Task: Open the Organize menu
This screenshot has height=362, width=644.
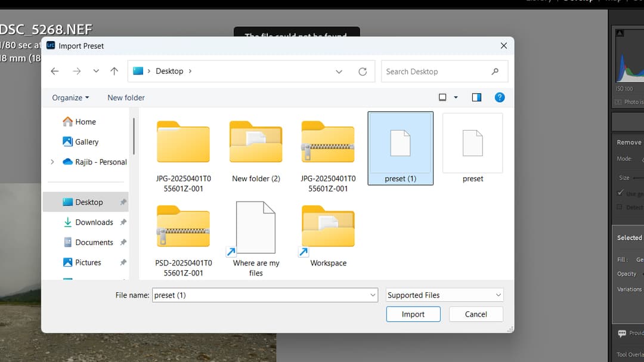Action: pyautogui.click(x=70, y=97)
